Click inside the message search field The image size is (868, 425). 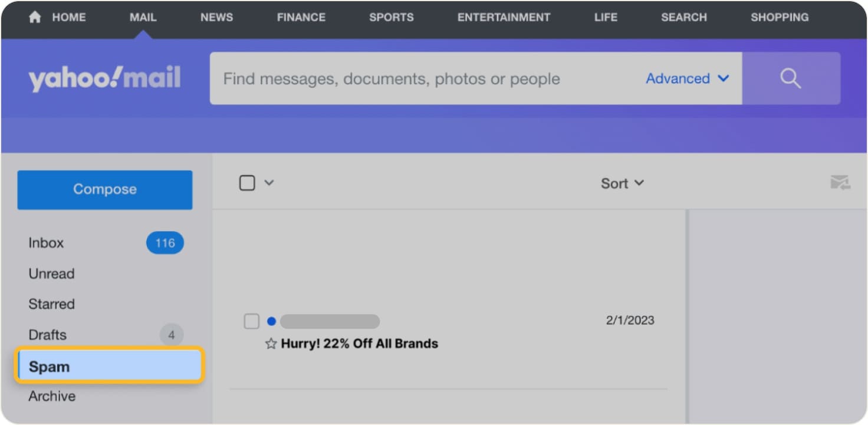[413, 78]
